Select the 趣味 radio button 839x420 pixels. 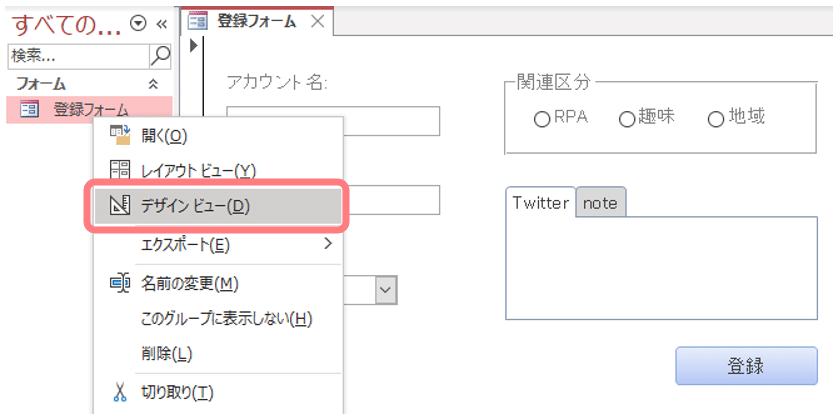tap(627, 119)
